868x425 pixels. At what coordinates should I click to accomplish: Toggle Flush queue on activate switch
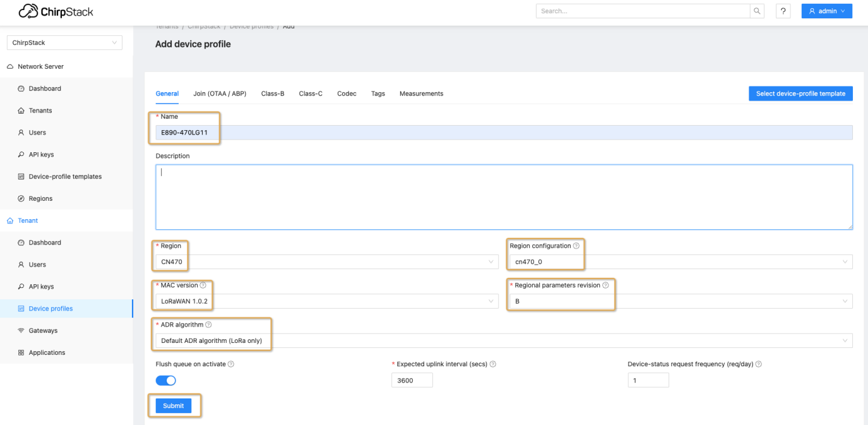pyautogui.click(x=165, y=380)
